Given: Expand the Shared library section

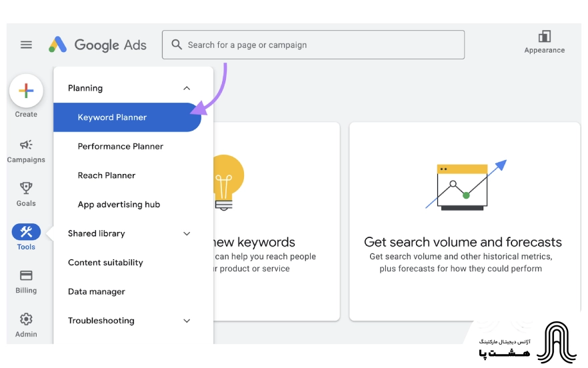Looking at the screenshot, I should pos(187,233).
